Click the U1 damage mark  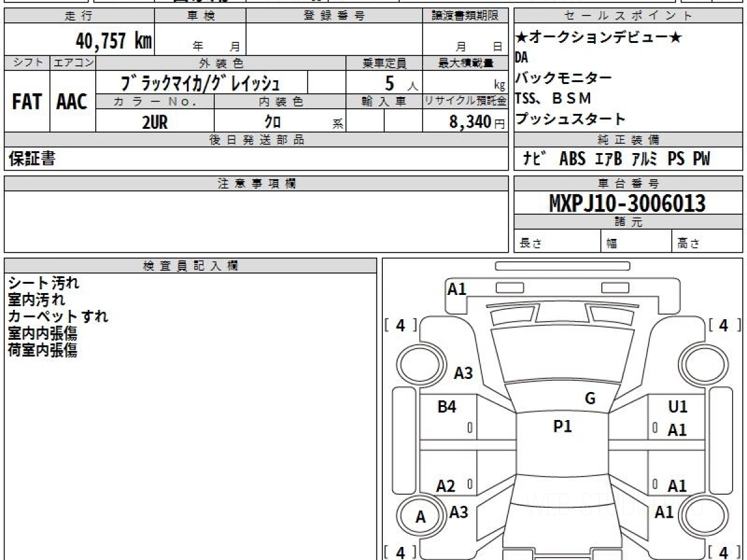[678, 407]
